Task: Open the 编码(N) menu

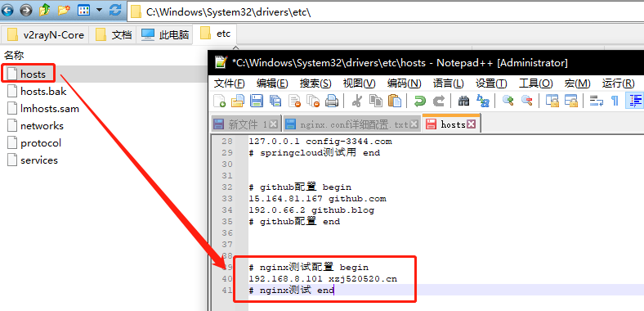Action: click(x=405, y=83)
